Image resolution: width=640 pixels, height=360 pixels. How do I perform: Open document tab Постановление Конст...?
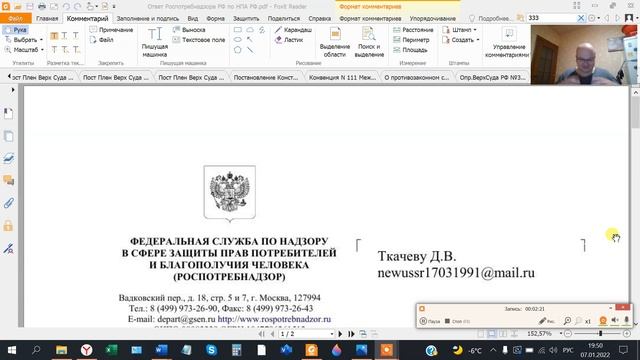[266, 77]
